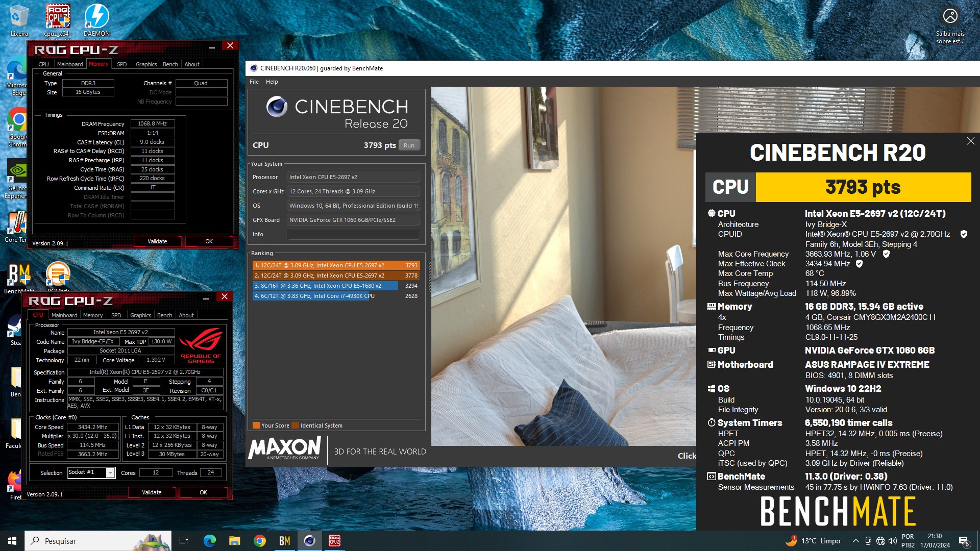
Task: Switch to BenchMate in the taskbar
Action: coord(284,541)
